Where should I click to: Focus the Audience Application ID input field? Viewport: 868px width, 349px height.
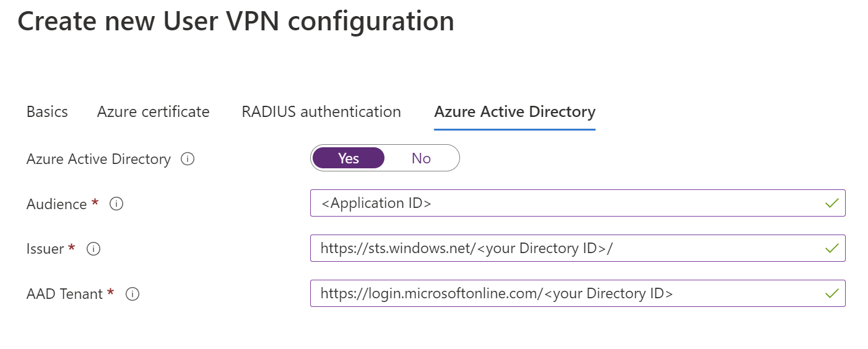tap(557, 203)
